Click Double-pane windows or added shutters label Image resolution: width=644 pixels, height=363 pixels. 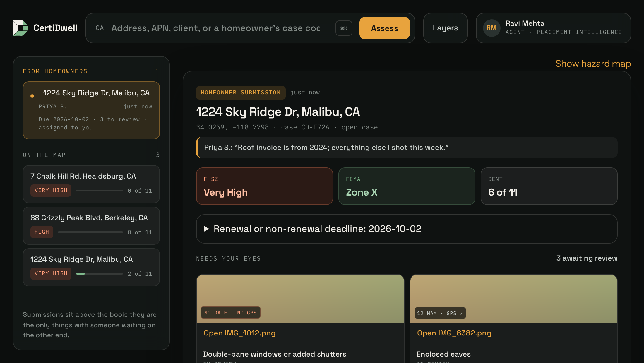[x=275, y=354]
